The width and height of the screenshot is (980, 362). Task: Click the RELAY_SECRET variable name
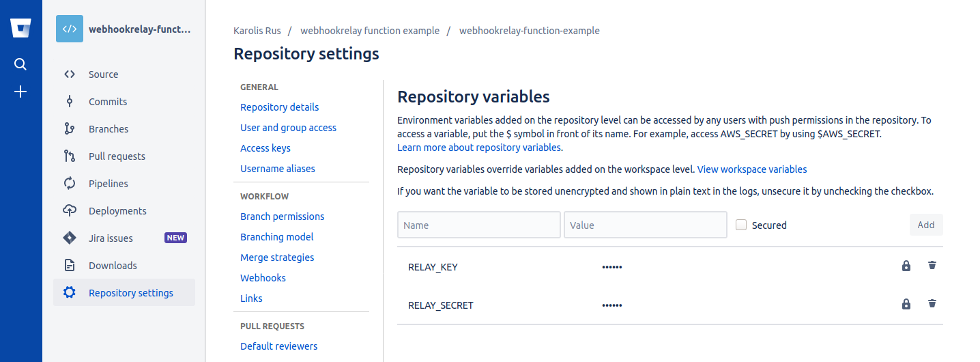click(x=441, y=305)
